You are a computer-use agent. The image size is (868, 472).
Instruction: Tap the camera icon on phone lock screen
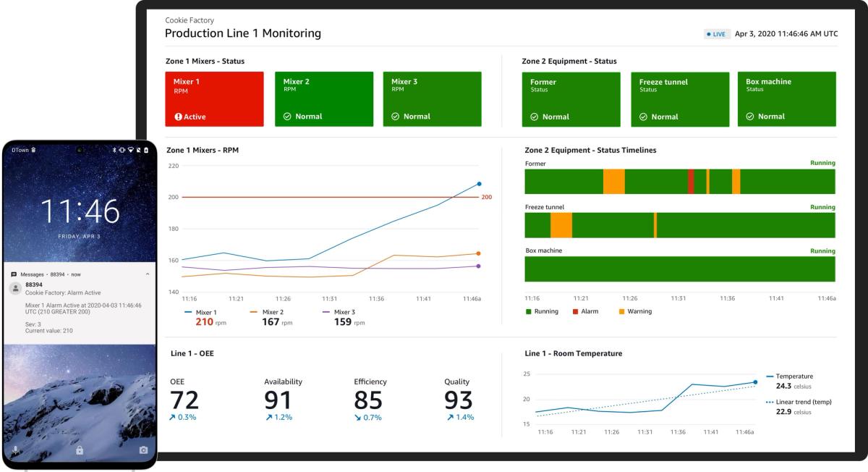[143, 450]
